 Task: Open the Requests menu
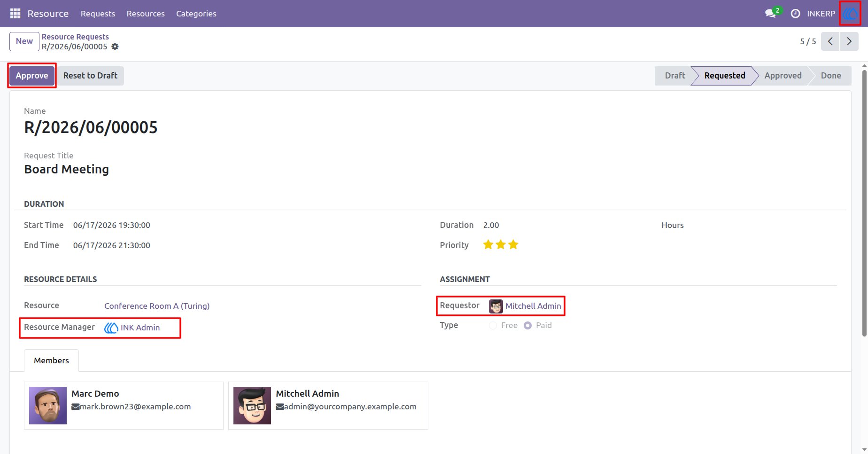[98, 14]
